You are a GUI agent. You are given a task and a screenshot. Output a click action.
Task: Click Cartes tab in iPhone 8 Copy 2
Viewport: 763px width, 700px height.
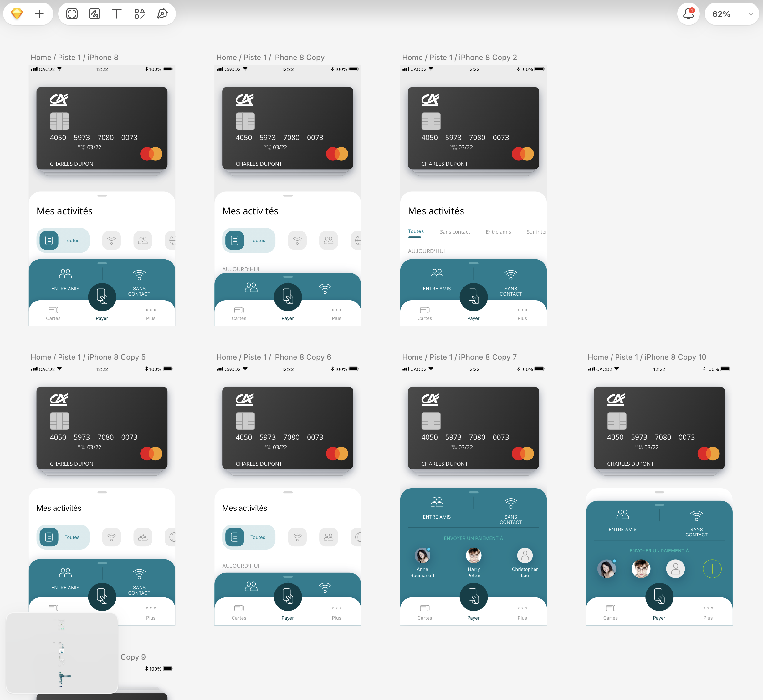click(424, 314)
